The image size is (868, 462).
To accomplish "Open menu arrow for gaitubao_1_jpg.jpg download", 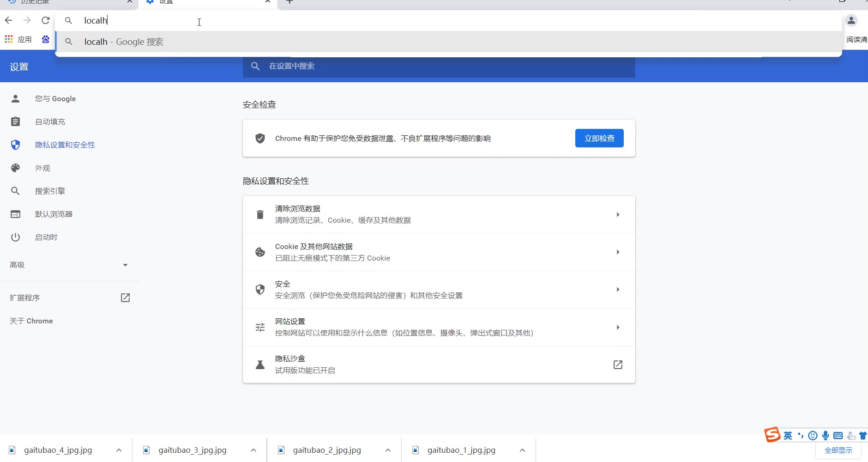I will 522,450.
